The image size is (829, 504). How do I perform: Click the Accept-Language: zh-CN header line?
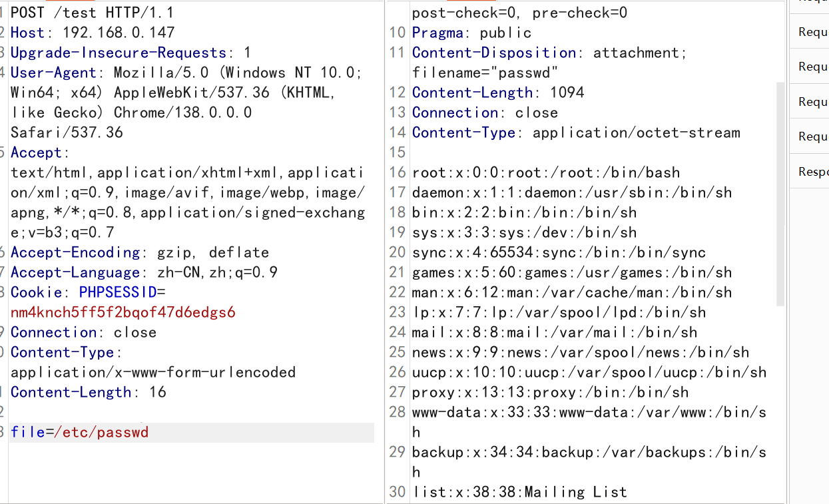tap(144, 272)
